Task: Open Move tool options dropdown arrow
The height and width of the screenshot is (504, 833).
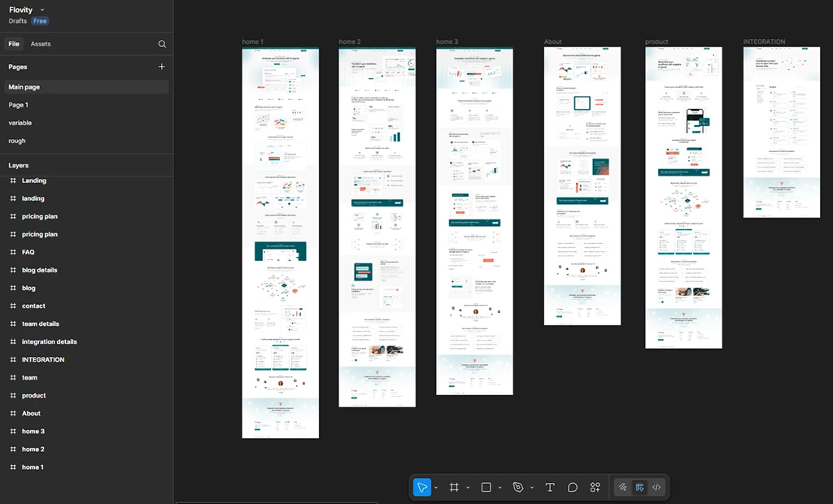Action: pos(436,488)
